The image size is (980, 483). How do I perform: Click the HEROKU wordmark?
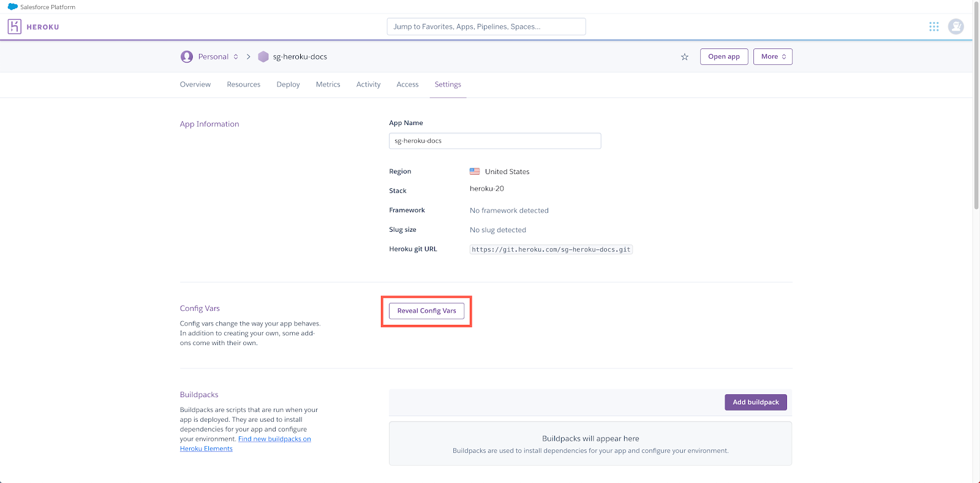(x=43, y=27)
